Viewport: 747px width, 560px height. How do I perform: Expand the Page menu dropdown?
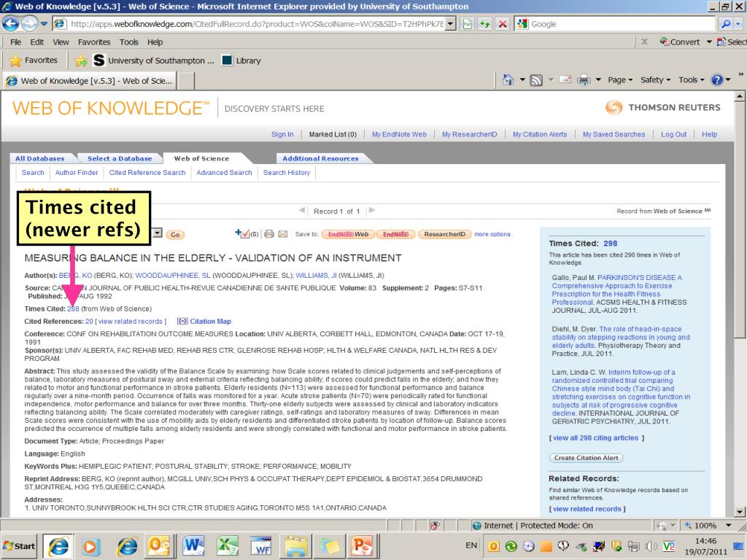coord(620,80)
